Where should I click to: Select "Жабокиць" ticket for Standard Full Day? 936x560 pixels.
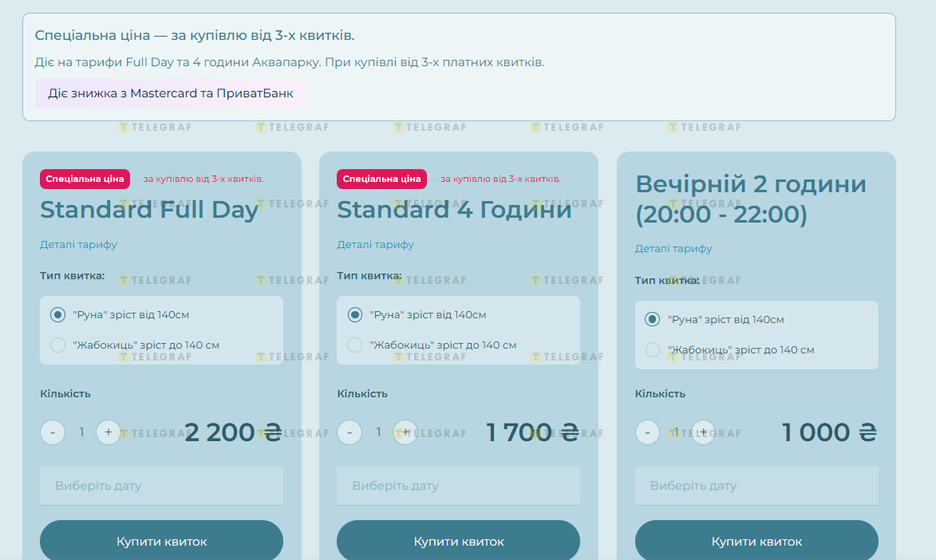(57, 345)
